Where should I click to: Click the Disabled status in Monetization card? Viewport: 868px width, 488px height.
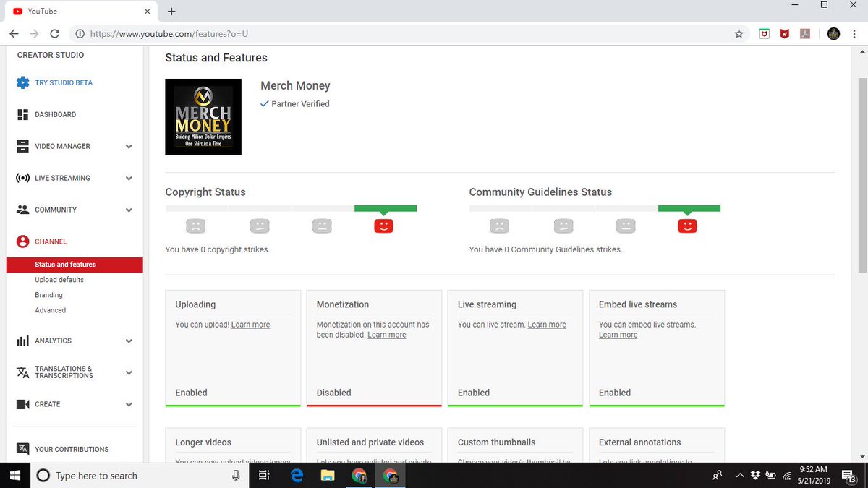334,393
